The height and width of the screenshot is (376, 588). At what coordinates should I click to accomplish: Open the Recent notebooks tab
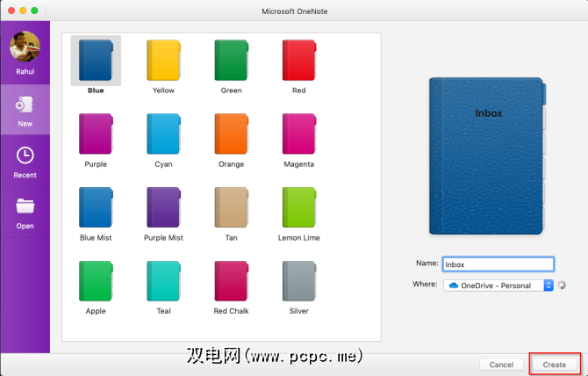click(25, 162)
